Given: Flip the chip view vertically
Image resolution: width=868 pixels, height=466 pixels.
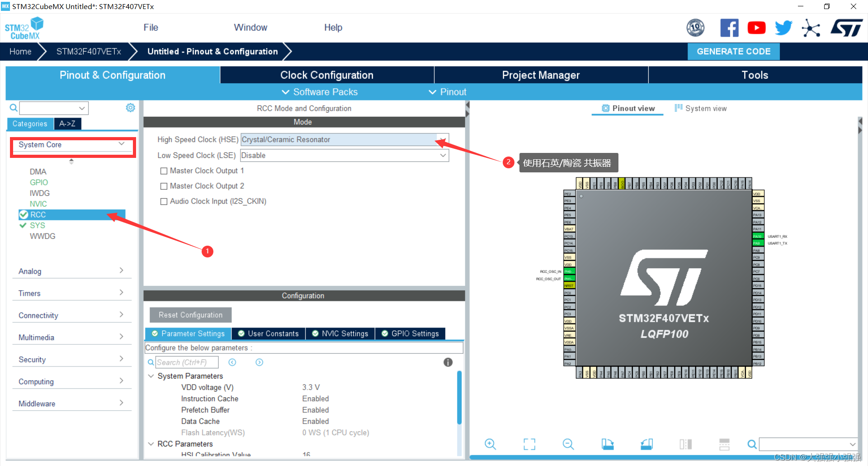Looking at the screenshot, I should [724, 444].
